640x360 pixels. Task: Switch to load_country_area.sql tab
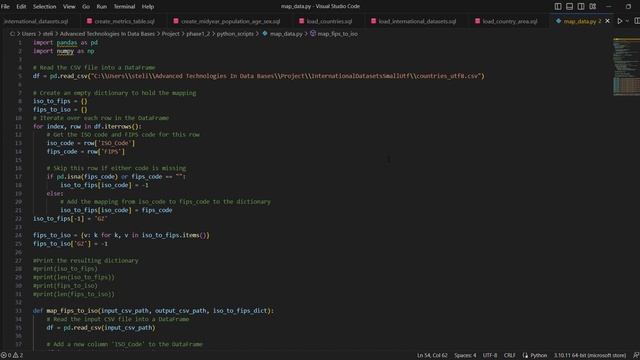click(510, 21)
